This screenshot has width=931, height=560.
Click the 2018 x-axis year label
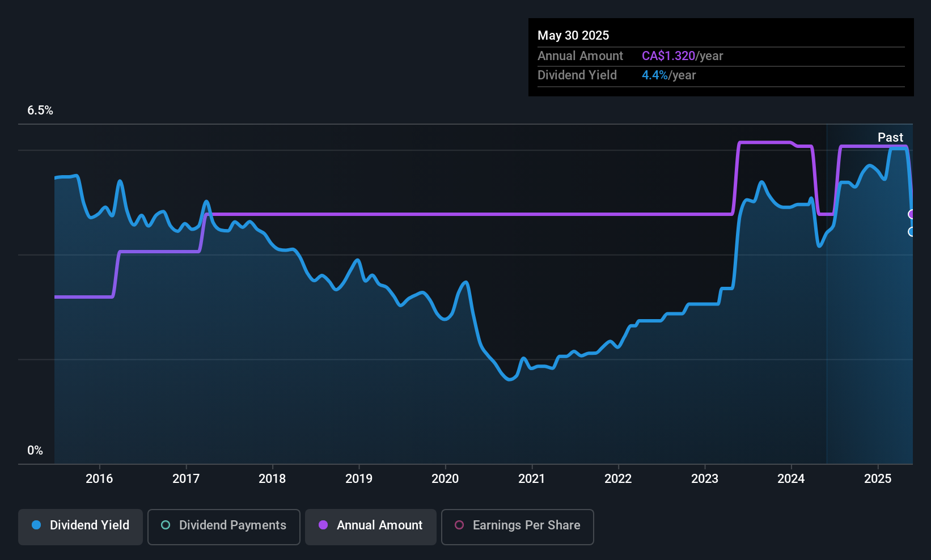(272, 479)
